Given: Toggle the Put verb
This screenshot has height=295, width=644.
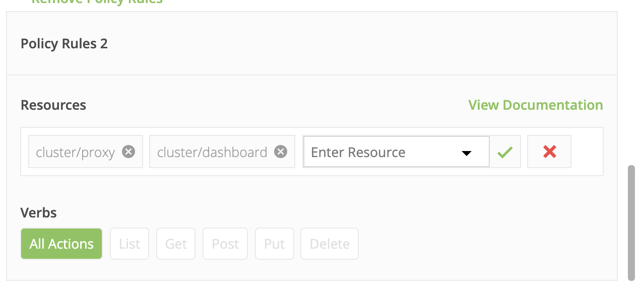Looking at the screenshot, I should tap(275, 244).
